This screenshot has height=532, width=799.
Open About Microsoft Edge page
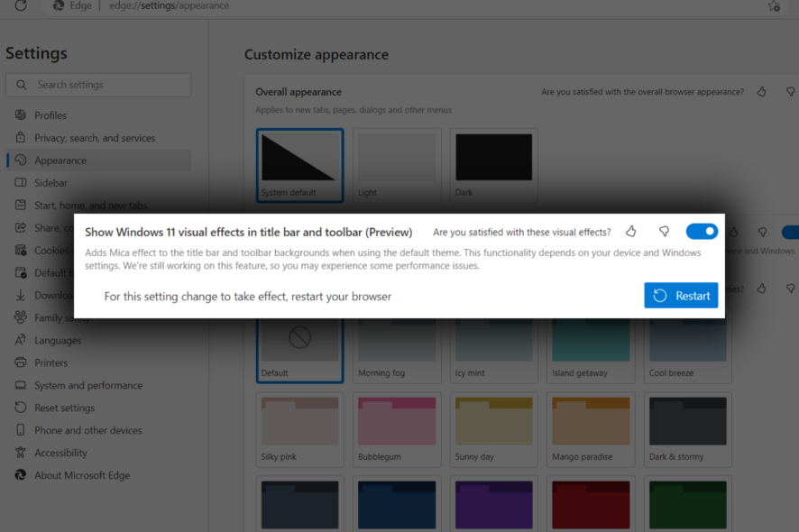[82, 475]
